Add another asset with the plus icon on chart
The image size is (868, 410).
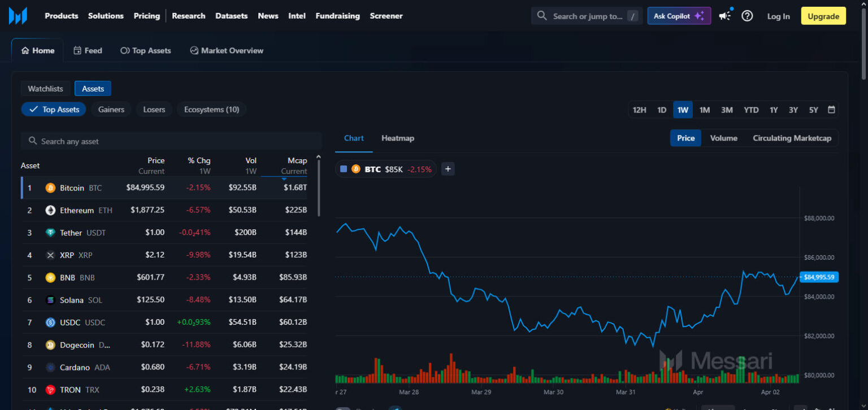(x=448, y=169)
